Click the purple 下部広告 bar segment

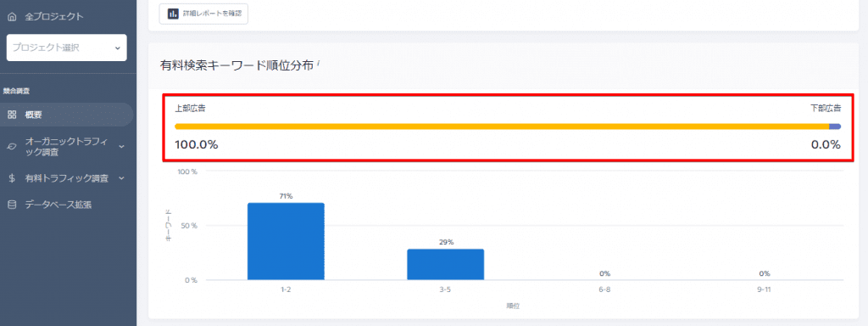point(835,126)
